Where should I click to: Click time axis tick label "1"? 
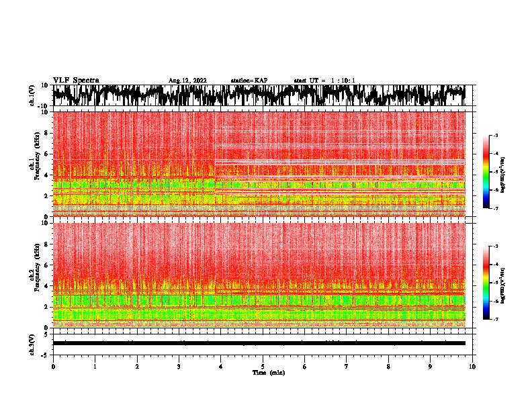(95, 367)
